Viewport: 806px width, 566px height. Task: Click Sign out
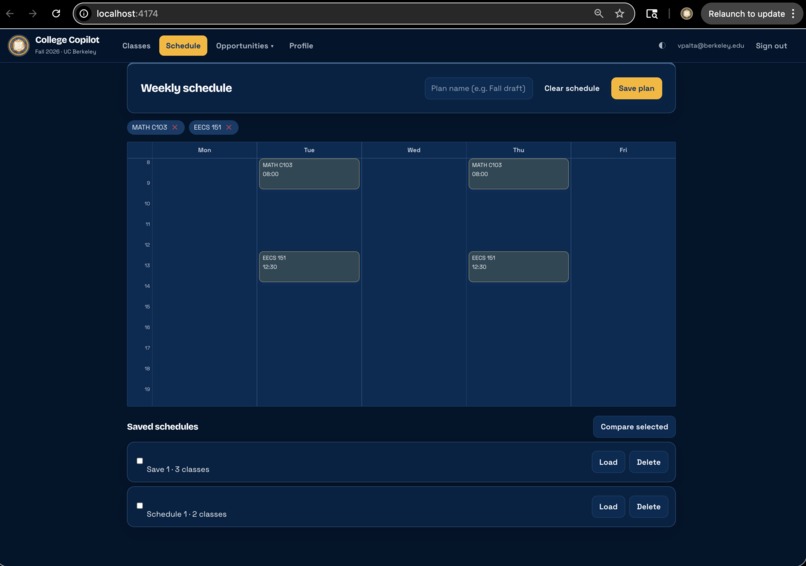tap(771, 46)
